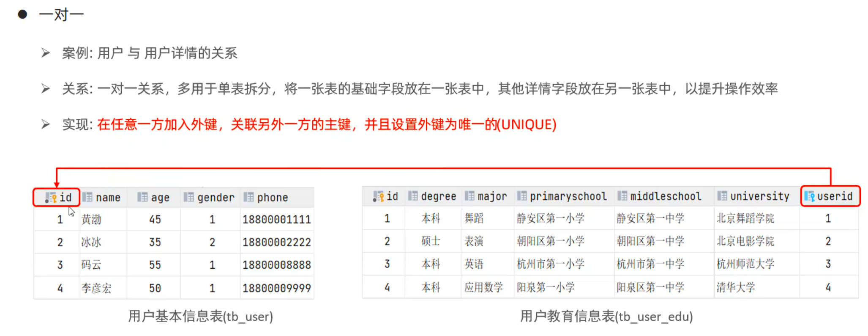This screenshot has height=336, width=868.
Task: Click the column icon beside the primaryschool header
Action: pyautogui.click(x=522, y=196)
